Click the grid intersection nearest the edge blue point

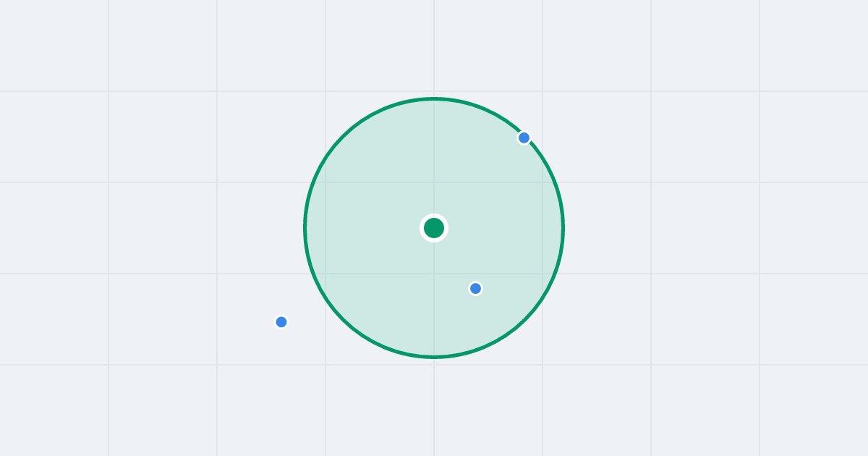coord(542,182)
